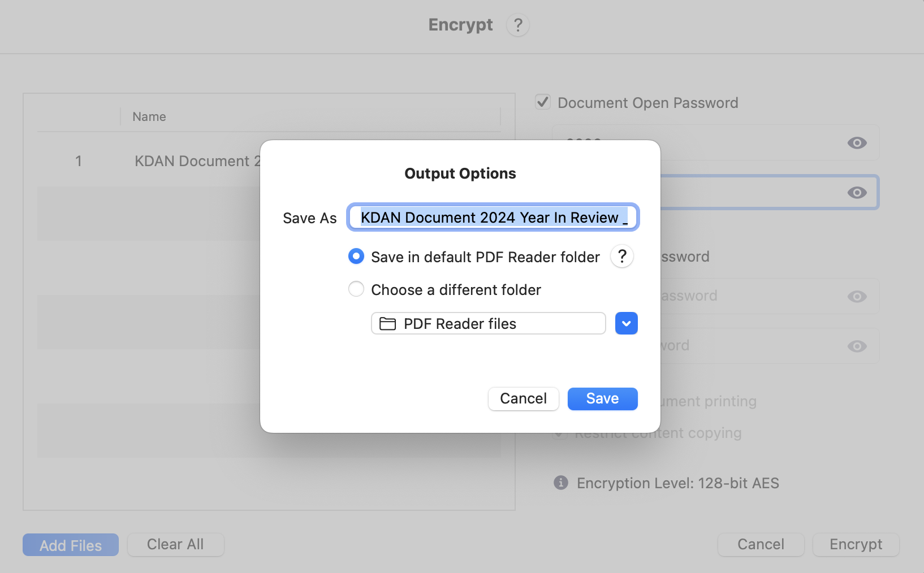Cancel the Output Options dialog
Viewport: 924px width, 573px height.
pyautogui.click(x=523, y=398)
